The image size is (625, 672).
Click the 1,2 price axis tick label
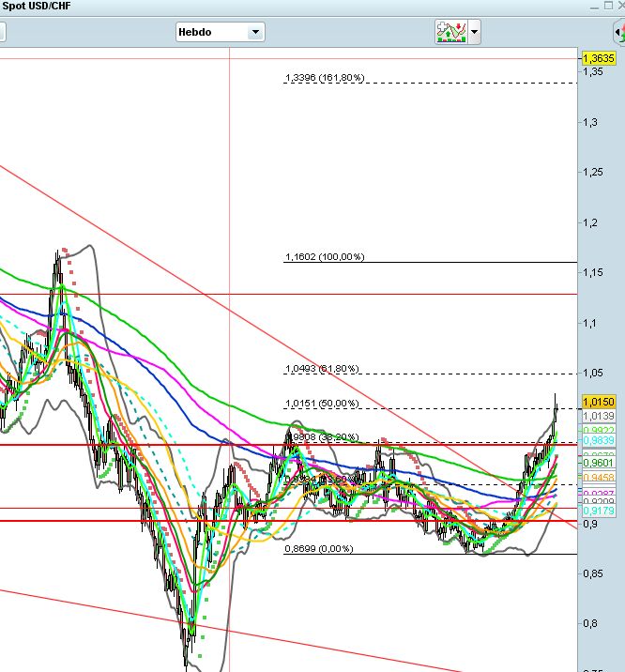tap(590, 222)
